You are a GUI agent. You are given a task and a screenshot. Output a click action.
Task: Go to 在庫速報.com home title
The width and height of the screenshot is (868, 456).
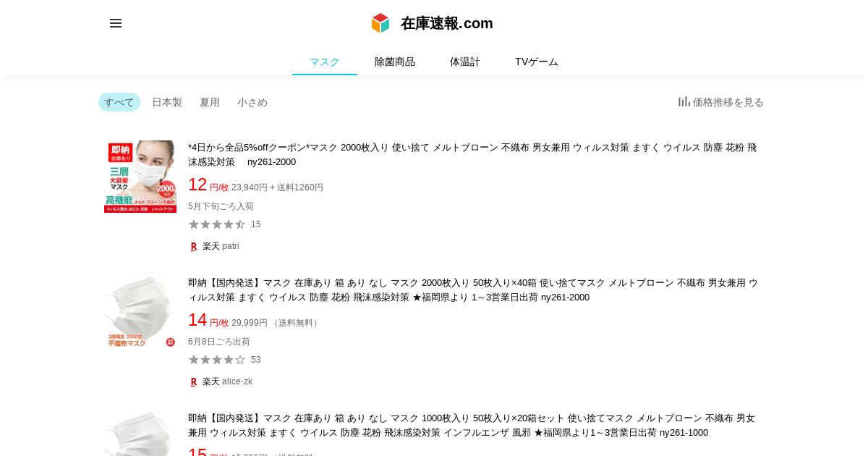[447, 23]
